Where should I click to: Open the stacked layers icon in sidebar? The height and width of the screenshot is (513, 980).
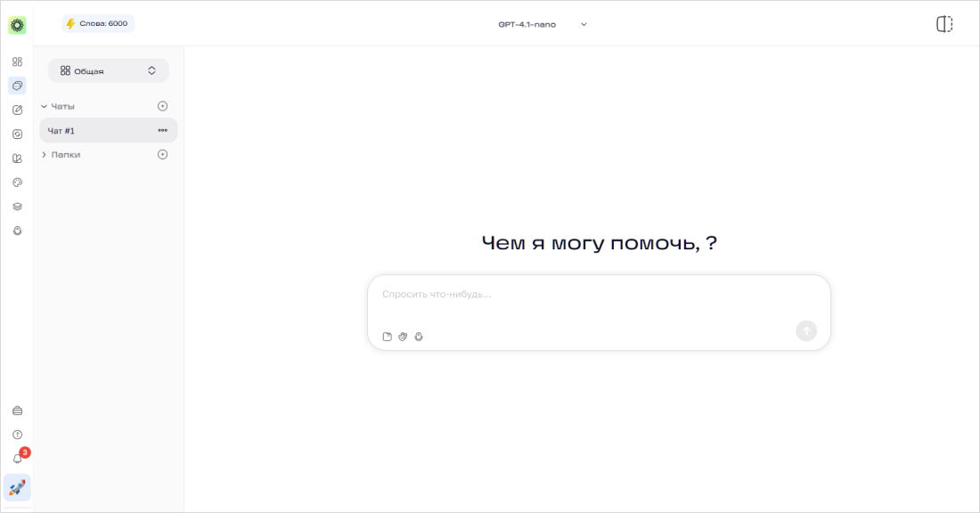click(x=17, y=207)
